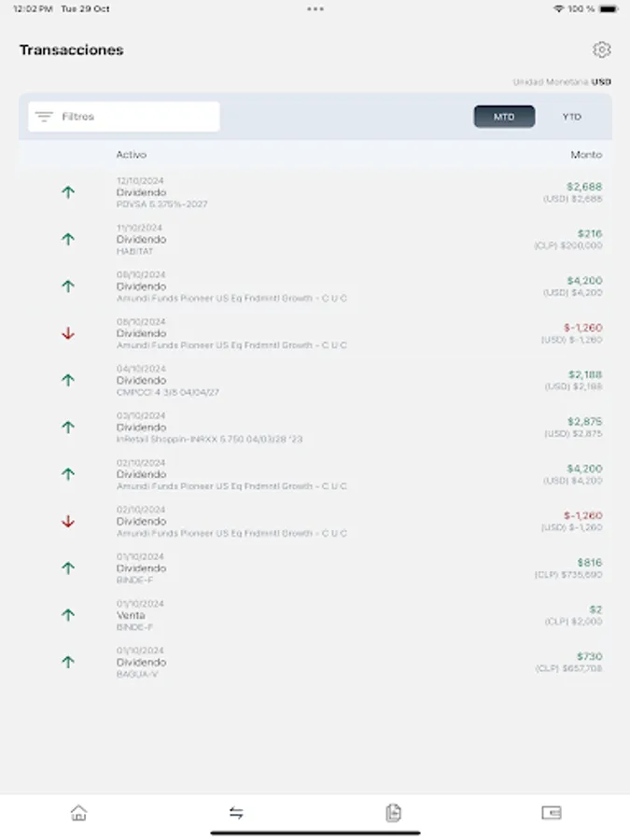630x840 pixels.
Task: Click the green arrow beside the BINDE-F Venta row
Action: click(x=68, y=614)
